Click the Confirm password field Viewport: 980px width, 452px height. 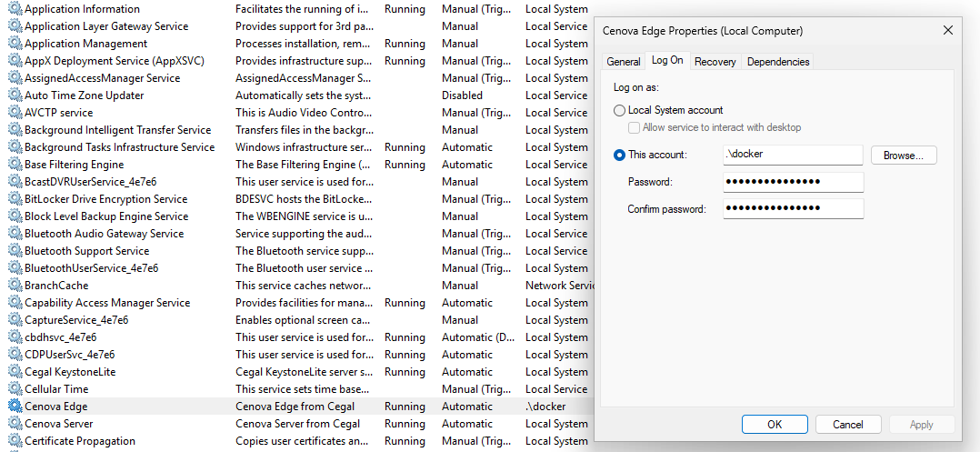[x=793, y=209]
